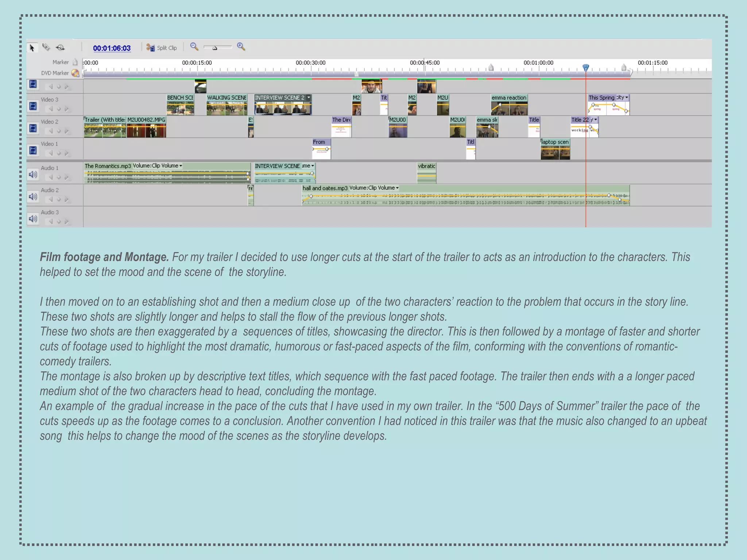Select the Audio 3 track header label
This screenshot has width=747, height=560.
point(50,212)
